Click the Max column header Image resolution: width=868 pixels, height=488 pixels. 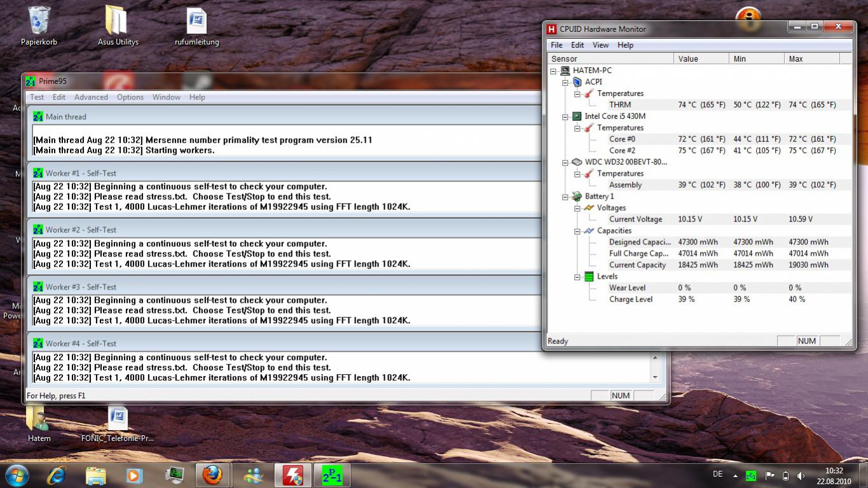click(x=812, y=59)
